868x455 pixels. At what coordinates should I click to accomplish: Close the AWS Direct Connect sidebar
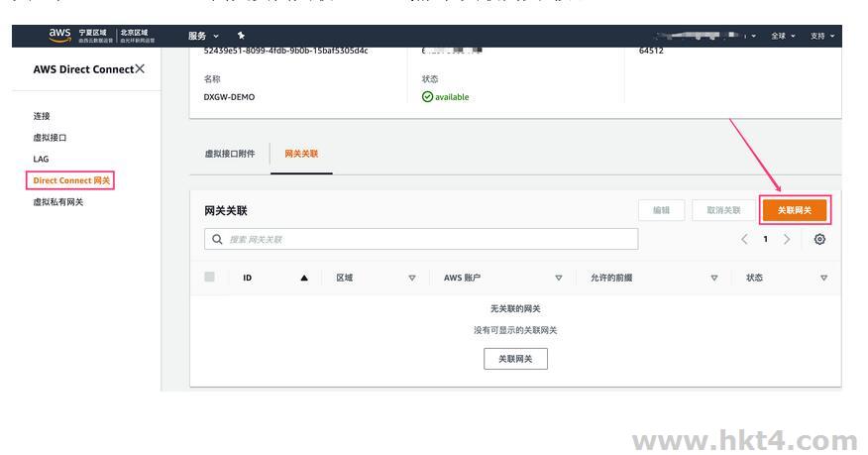(x=140, y=68)
